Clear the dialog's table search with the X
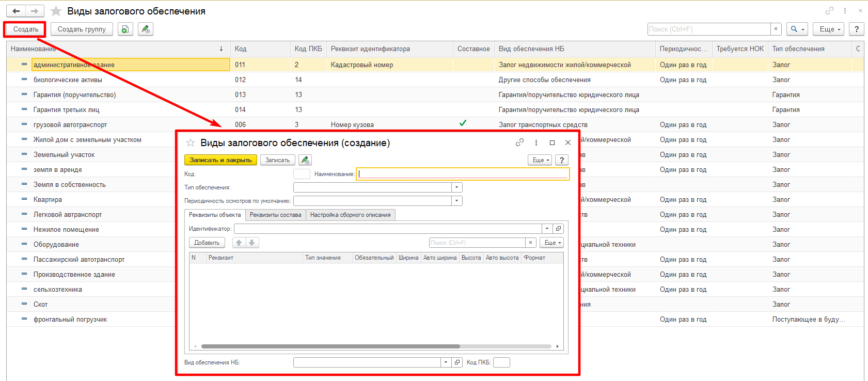Image resolution: width=868 pixels, height=381 pixels. pyautogui.click(x=531, y=243)
